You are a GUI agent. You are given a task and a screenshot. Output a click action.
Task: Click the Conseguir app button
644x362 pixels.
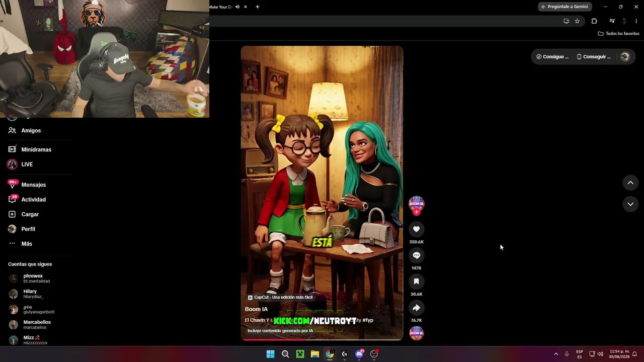tap(594, 57)
